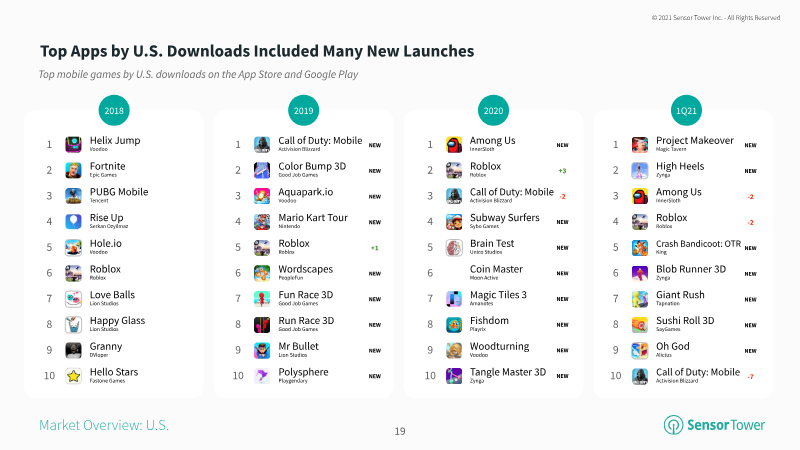Click 'Giant Rush' game title
Image resolution: width=800 pixels, height=450 pixels.
[x=680, y=295]
